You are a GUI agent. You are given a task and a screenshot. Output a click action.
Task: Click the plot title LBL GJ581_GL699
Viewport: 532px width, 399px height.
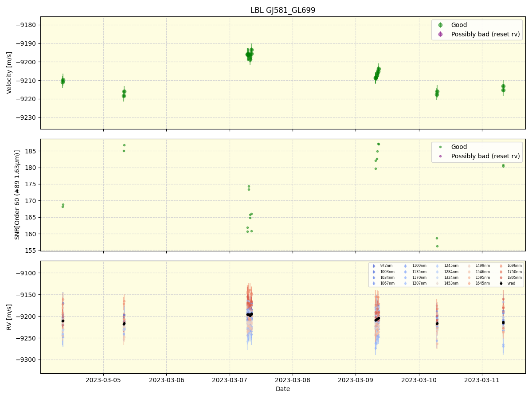(283, 10)
